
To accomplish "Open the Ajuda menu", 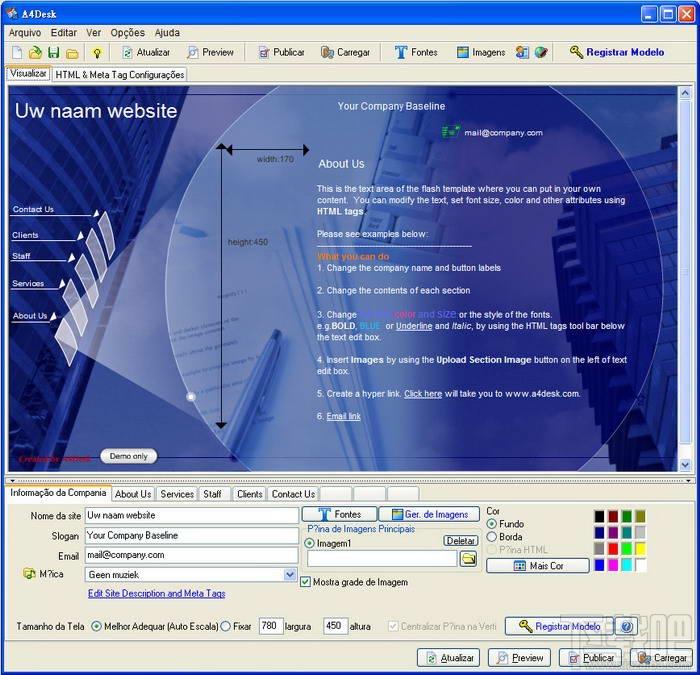I will point(167,33).
